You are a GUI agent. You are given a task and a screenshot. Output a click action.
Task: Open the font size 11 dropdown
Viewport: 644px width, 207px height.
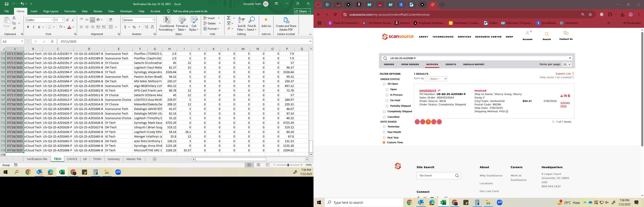click(62, 20)
